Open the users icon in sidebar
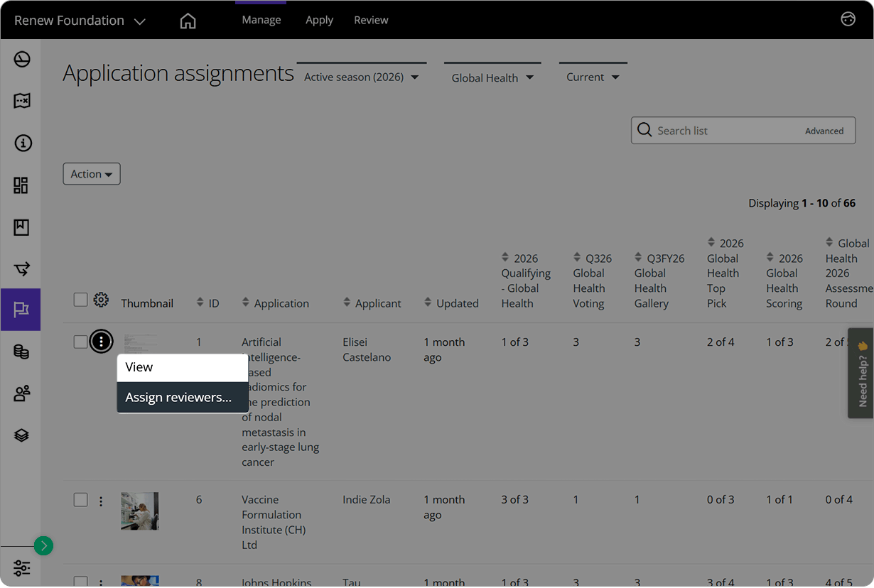Image resolution: width=874 pixels, height=588 pixels. point(22,393)
